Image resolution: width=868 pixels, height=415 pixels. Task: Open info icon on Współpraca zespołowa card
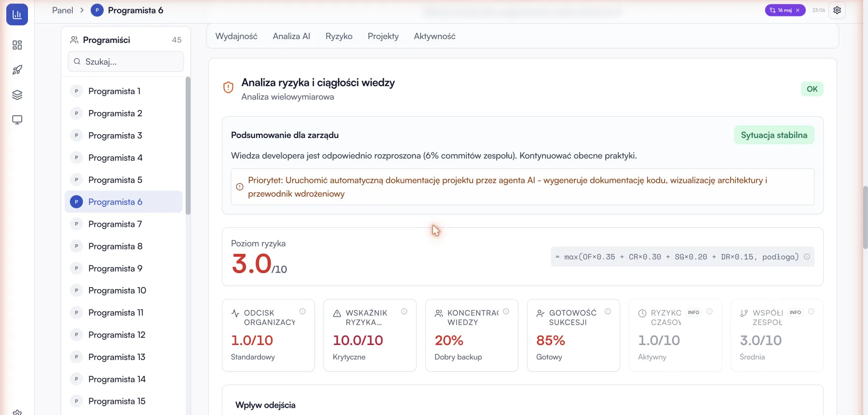811,312
